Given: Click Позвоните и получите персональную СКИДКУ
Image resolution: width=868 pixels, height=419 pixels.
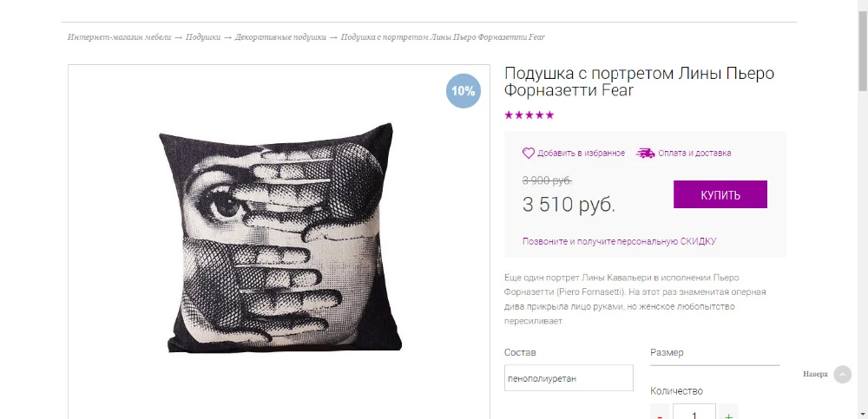Looking at the screenshot, I should tap(620, 241).
